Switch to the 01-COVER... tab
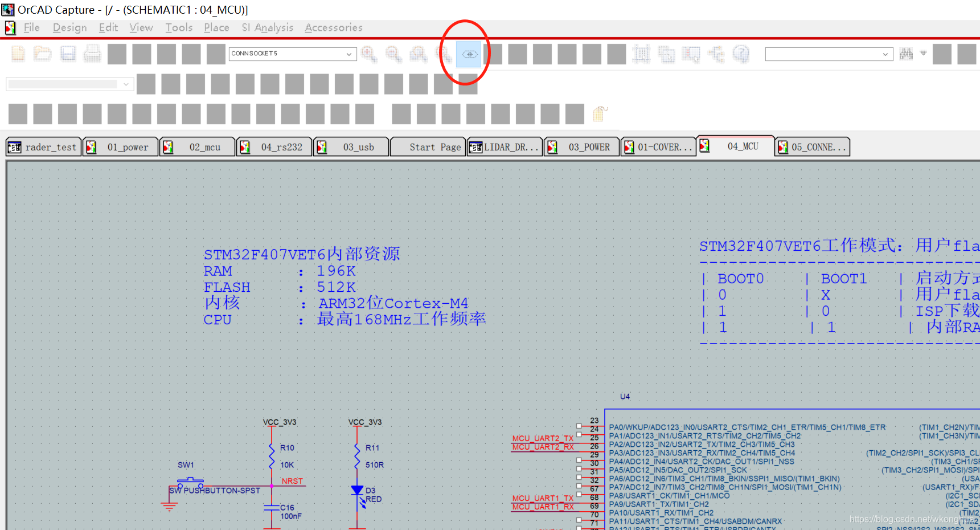Screen dimensions: 980x530 point(659,147)
